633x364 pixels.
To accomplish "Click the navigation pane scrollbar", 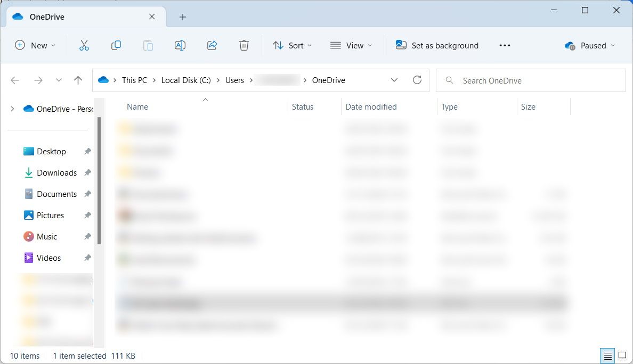I will click(x=99, y=180).
